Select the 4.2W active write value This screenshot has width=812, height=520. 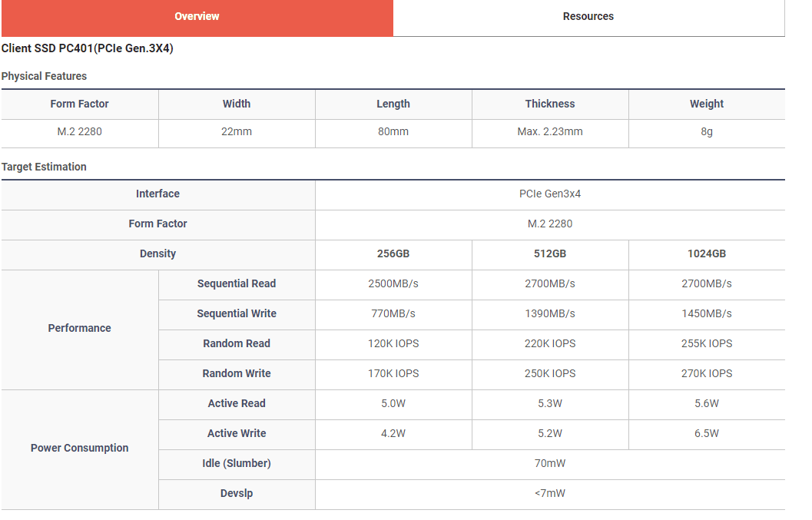[x=393, y=433]
